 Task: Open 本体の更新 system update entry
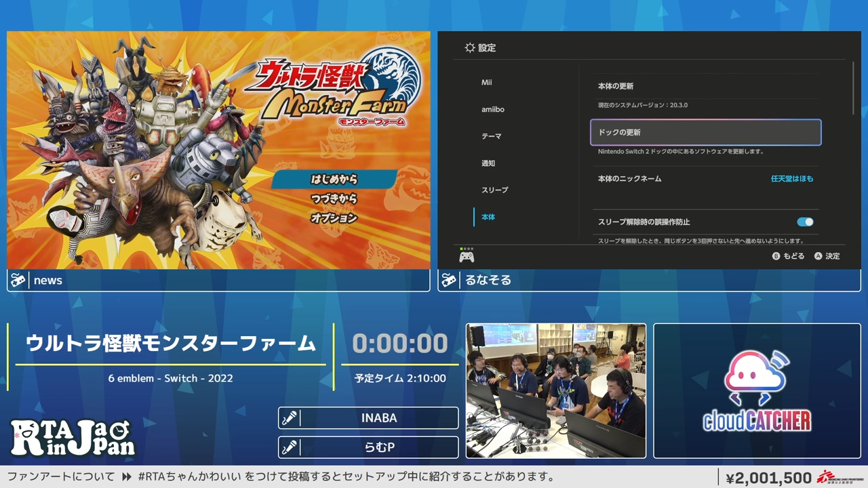[706, 87]
